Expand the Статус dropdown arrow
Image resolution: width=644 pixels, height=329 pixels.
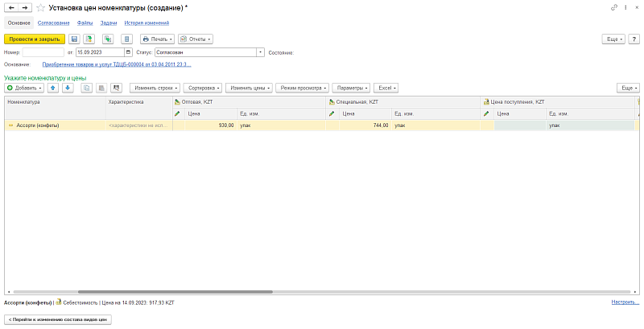260,52
